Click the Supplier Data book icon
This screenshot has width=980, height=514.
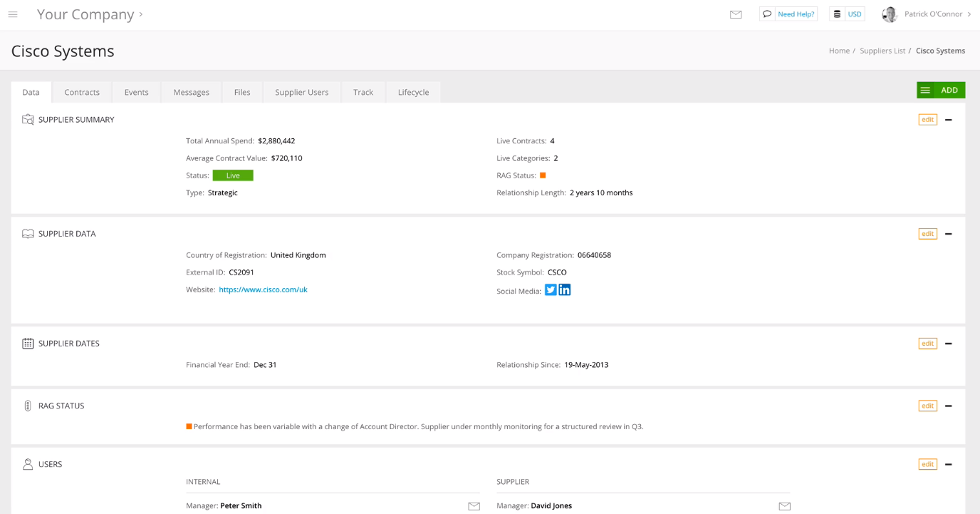click(x=28, y=234)
